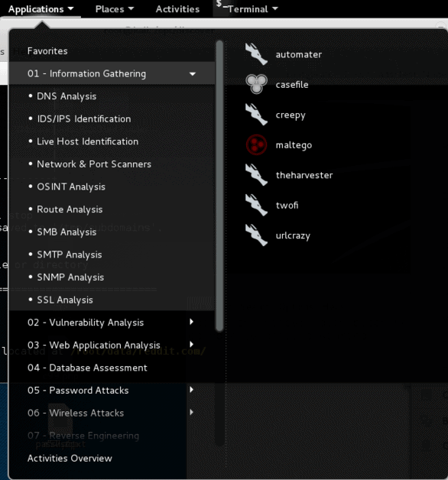Launch the creepy text entry
The image size is (448, 480).
pos(291,115)
